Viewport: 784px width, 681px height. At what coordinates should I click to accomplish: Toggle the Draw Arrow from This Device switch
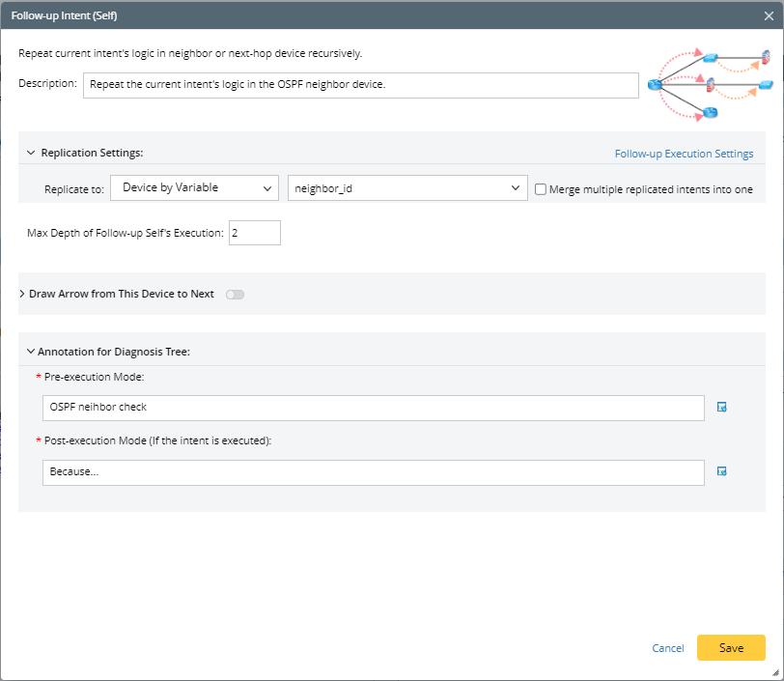tap(235, 294)
